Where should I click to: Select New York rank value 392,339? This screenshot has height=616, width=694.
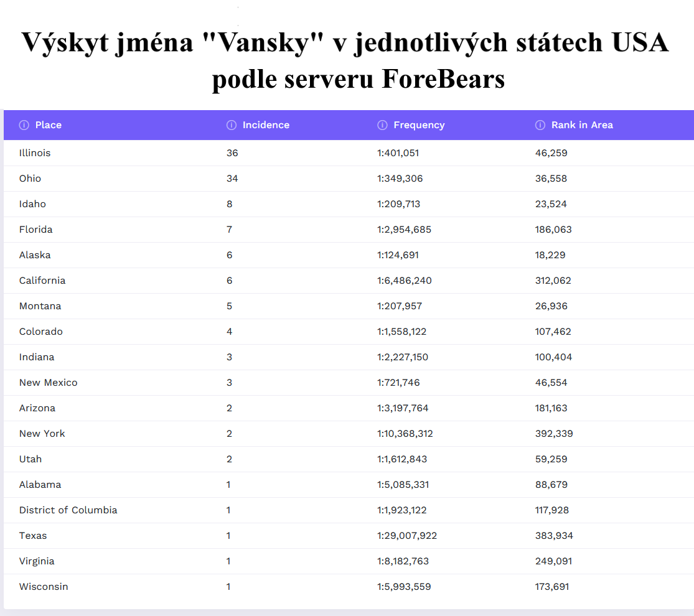point(554,434)
